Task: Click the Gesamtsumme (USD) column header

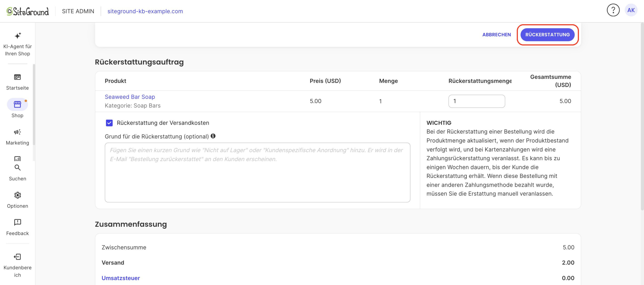Action: [550, 81]
